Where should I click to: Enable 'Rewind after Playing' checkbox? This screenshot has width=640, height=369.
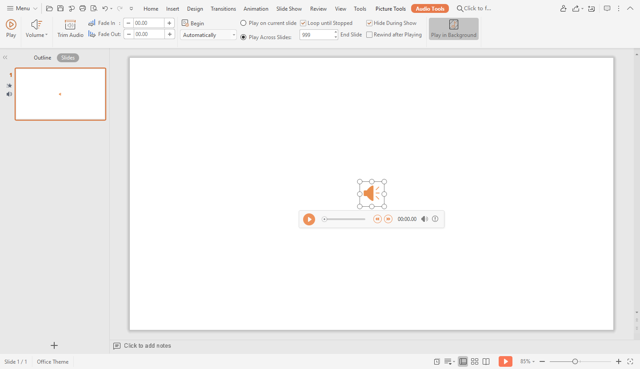coord(369,35)
